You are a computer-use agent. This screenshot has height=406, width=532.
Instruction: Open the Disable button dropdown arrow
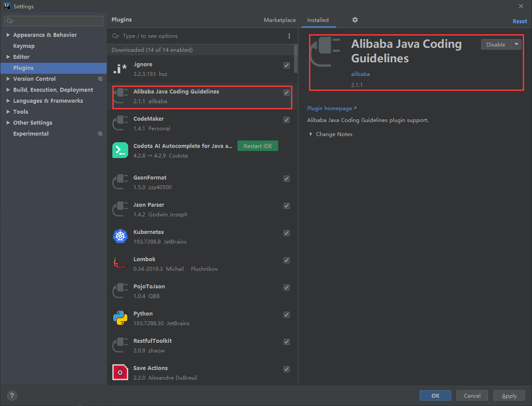516,44
